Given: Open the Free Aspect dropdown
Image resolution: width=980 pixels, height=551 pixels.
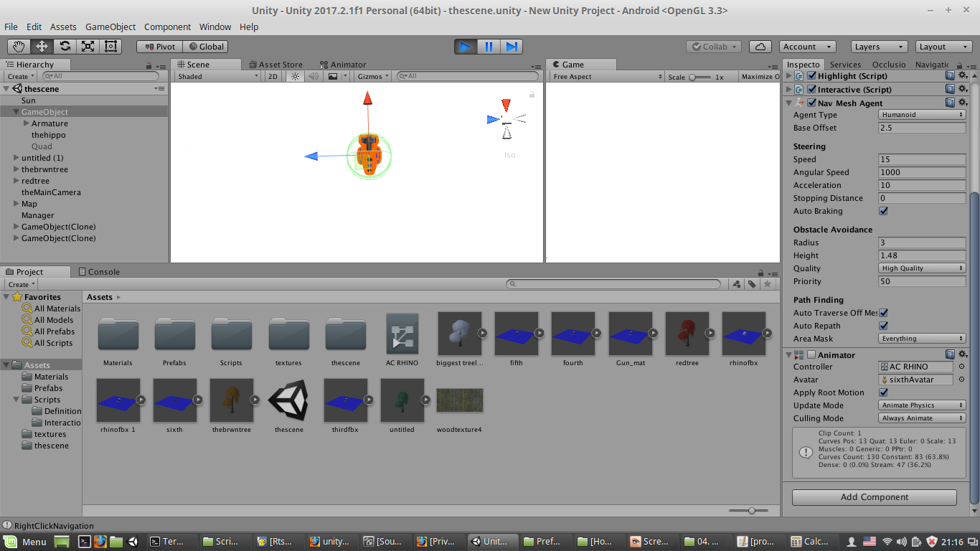Looking at the screenshot, I should (x=608, y=77).
